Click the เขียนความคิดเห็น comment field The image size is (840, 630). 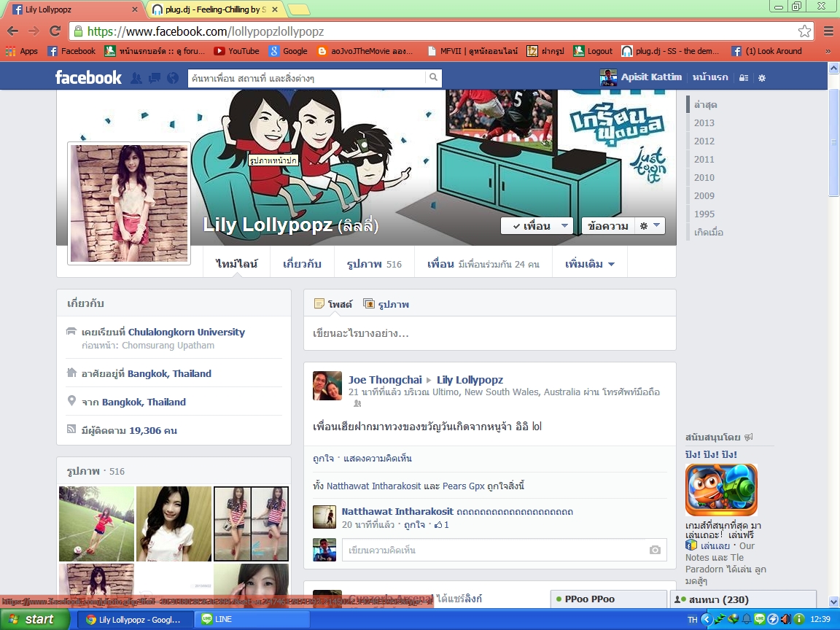click(x=504, y=550)
